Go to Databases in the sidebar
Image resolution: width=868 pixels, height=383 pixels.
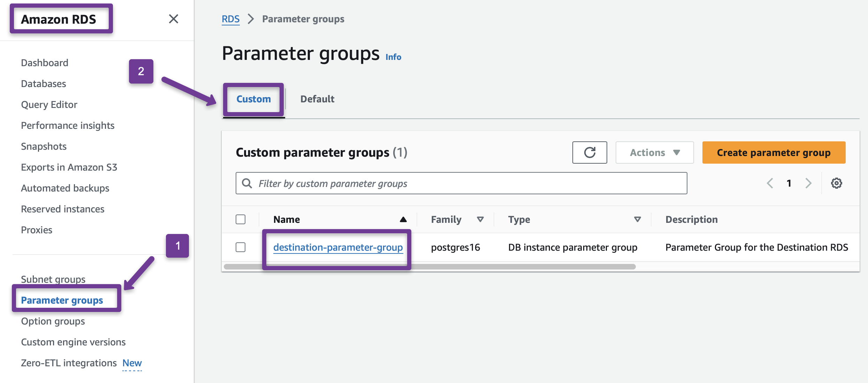coord(43,84)
